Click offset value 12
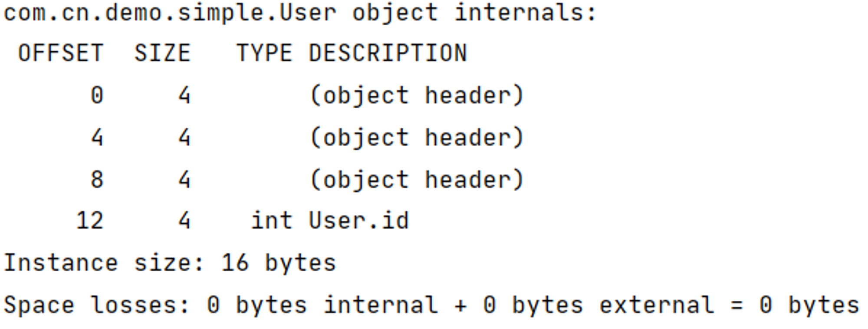 90,220
